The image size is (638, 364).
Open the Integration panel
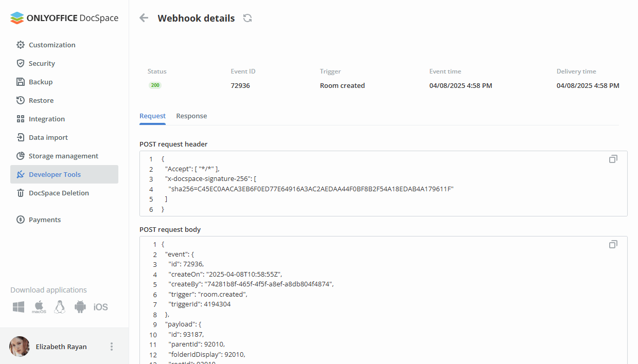[46, 119]
